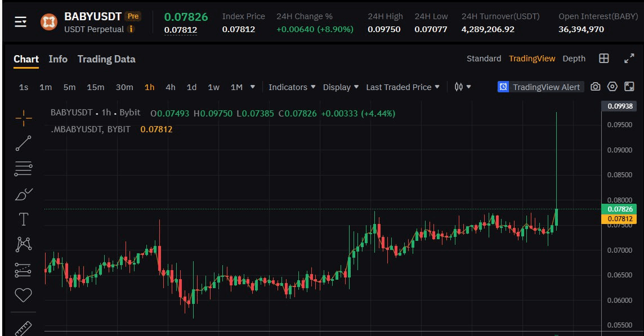Select the XABCD pattern tool
The width and height of the screenshot is (644, 336).
pos(23,244)
